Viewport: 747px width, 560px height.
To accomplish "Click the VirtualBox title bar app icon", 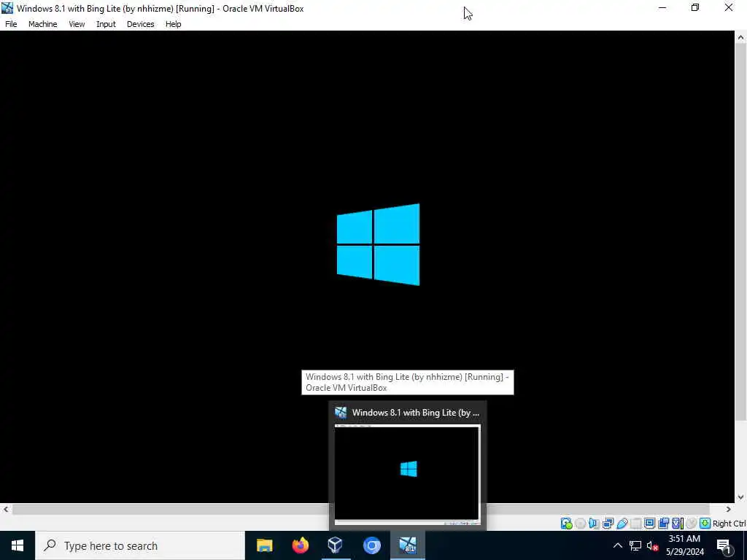I will [x=7, y=8].
